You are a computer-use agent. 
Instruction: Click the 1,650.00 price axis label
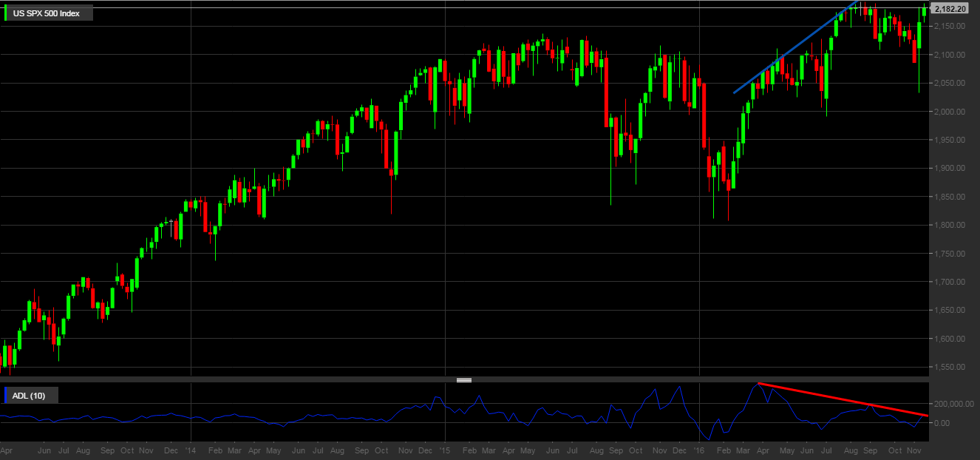pyautogui.click(x=950, y=311)
